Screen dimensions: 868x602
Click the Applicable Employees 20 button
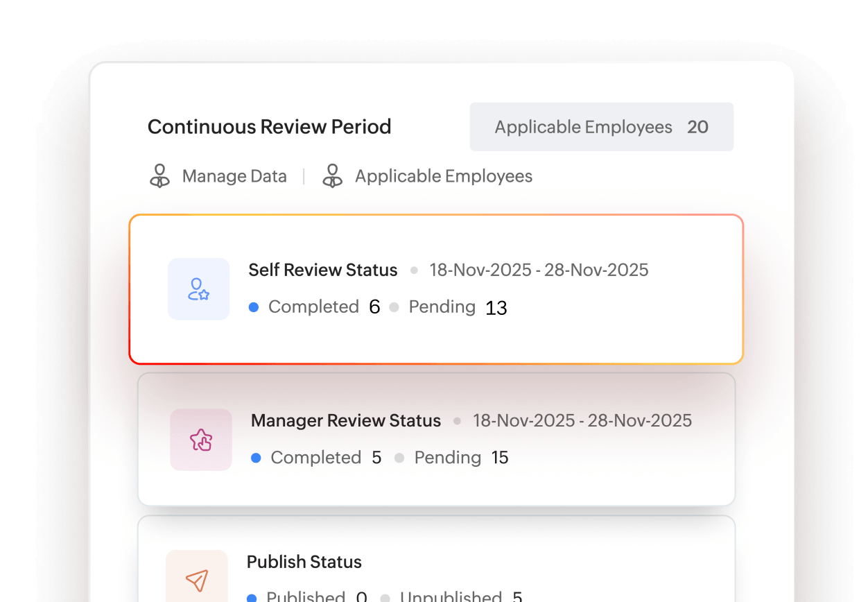click(x=601, y=127)
